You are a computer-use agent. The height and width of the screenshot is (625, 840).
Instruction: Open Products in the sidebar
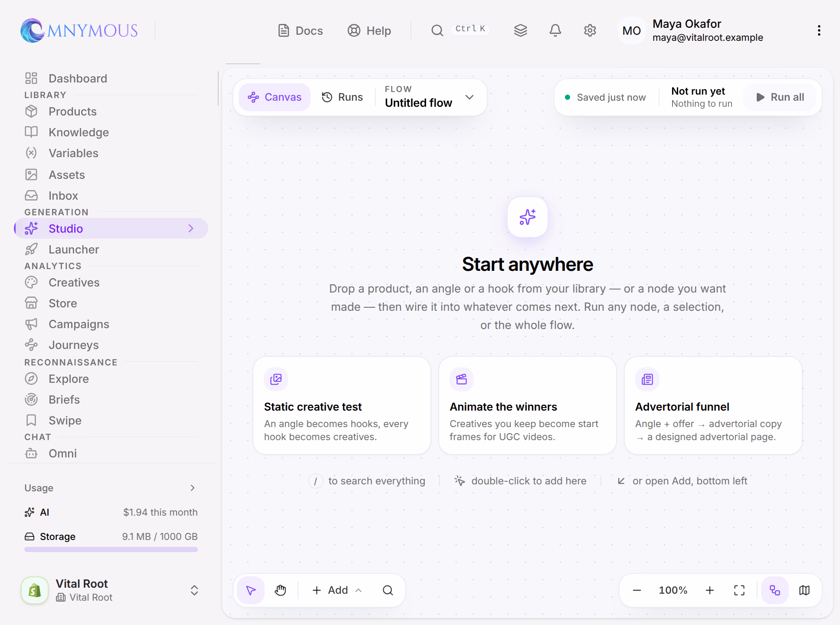pos(111,112)
